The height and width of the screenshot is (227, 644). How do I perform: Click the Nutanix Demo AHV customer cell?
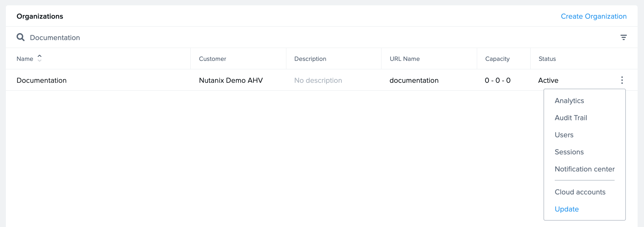[x=231, y=80]
